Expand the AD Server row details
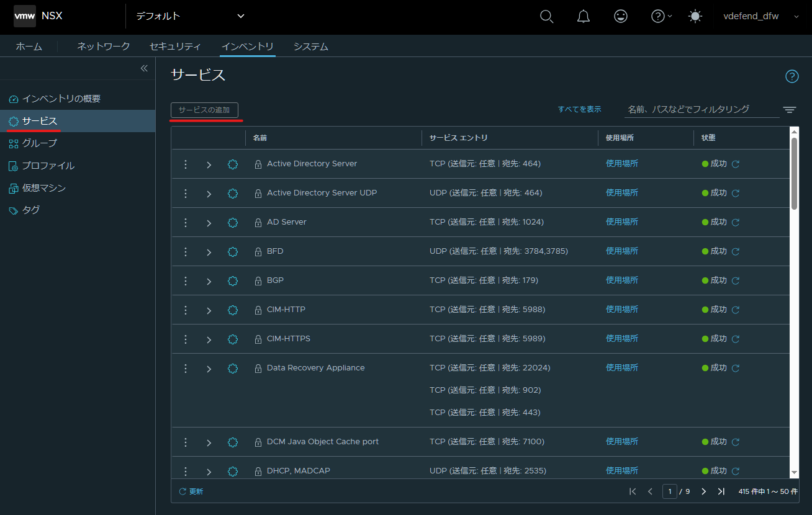Viewport: 812px width, 515px height. 209,223
